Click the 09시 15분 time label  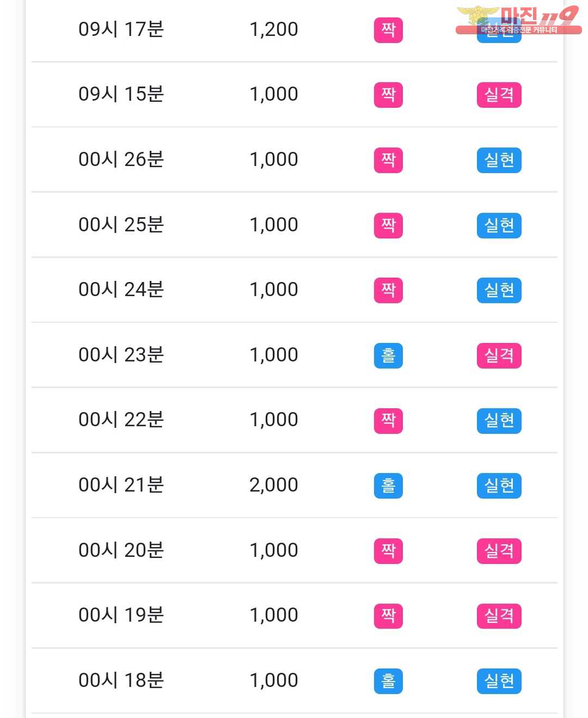pos(121,94)
